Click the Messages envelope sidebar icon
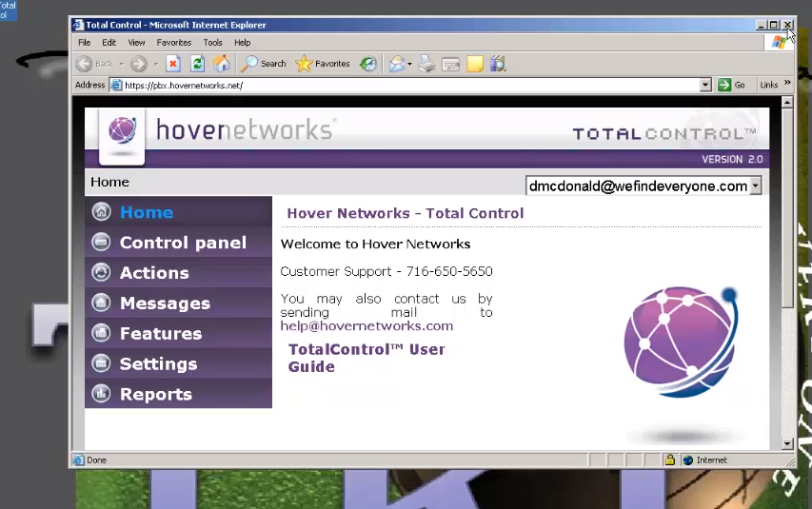The height and width of the screenshot is (509, 812). pos(101,303)
